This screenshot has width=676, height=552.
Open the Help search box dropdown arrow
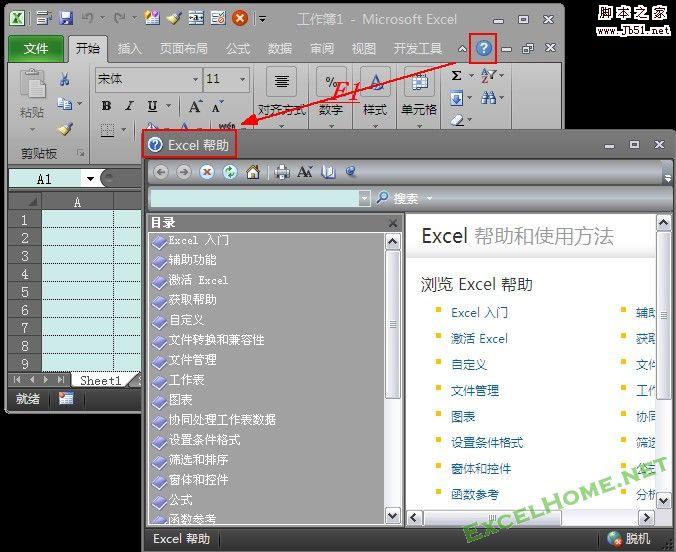point(364,198)
